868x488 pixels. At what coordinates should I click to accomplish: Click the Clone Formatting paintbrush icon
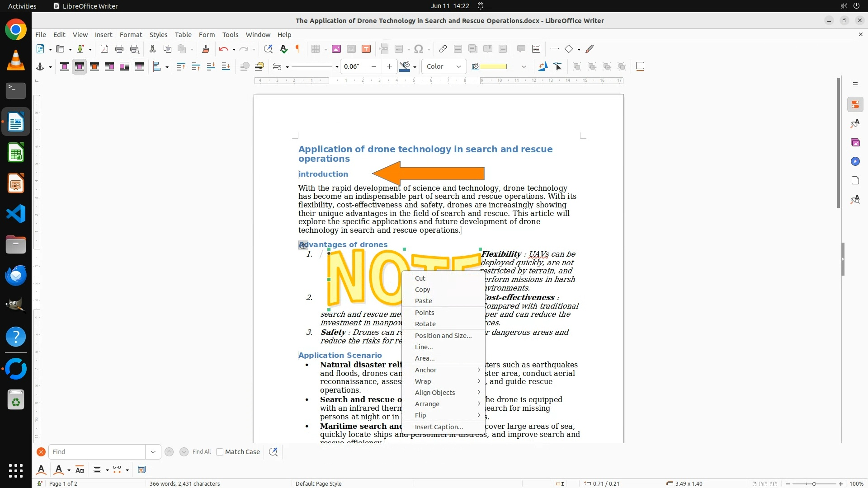[x=205, y=49]
